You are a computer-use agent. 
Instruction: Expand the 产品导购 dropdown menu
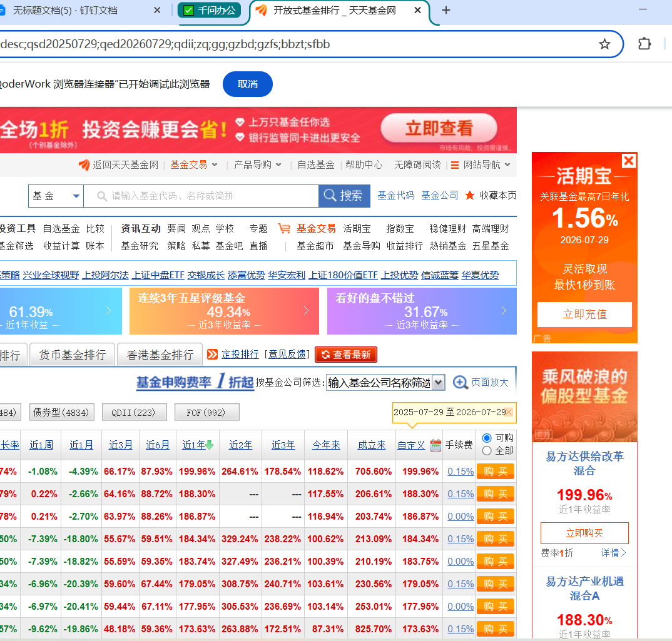click(258, 164)
